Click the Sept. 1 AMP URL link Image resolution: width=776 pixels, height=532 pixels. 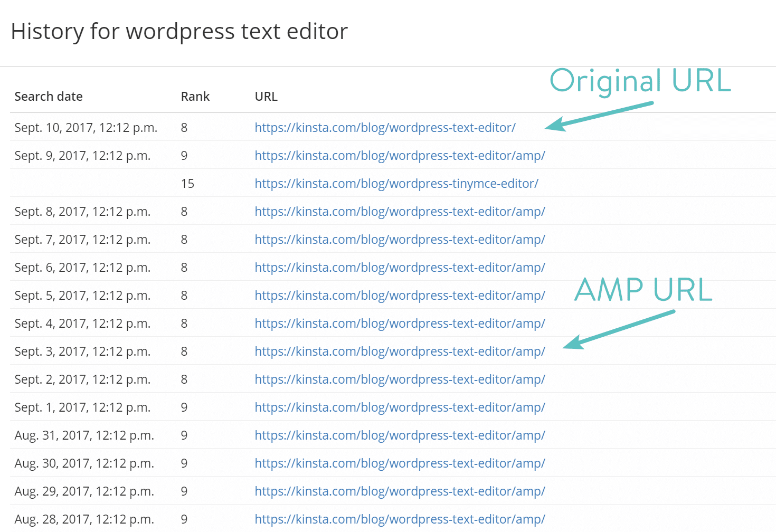click(x=400, y=407)
